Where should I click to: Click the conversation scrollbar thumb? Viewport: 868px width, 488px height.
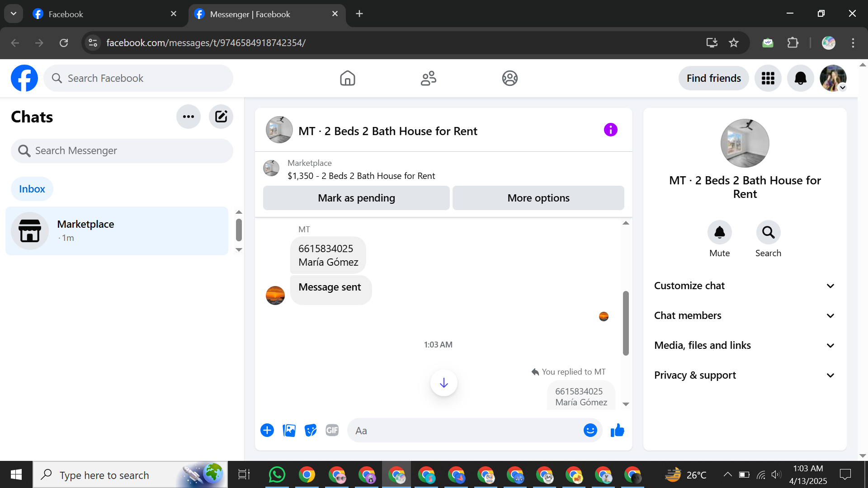pyautogui.click(x=626, y=323)
